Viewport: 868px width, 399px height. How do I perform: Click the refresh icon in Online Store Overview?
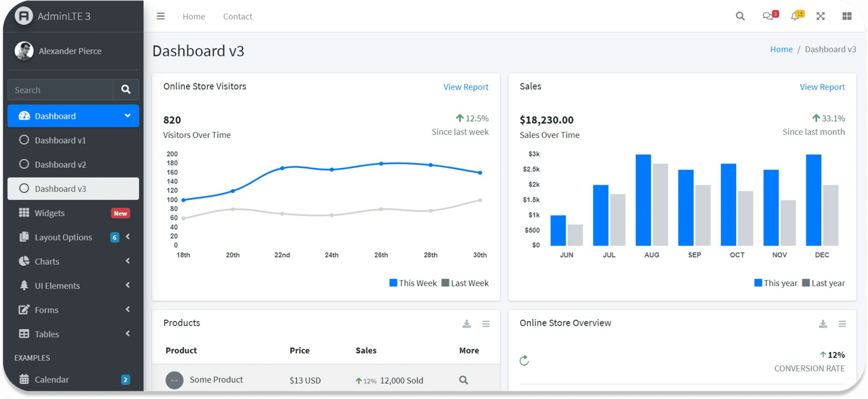(x=524, y=361)
